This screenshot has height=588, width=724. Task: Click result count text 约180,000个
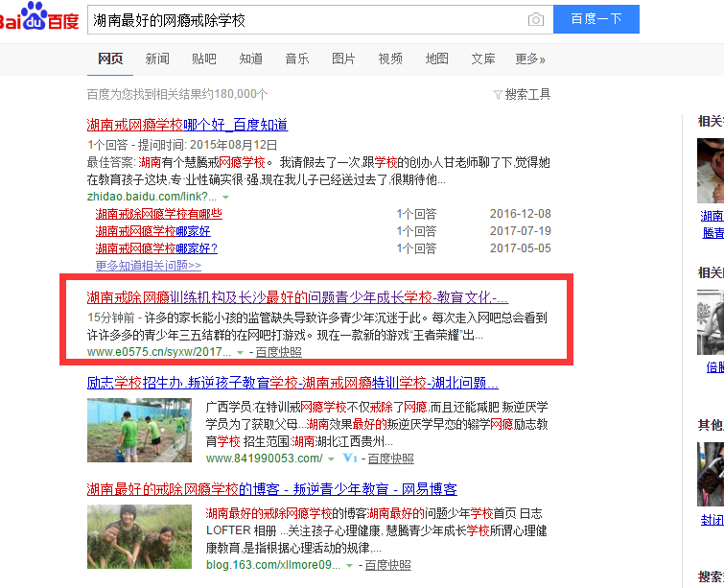pyautogui.click(x=235, y=94)
